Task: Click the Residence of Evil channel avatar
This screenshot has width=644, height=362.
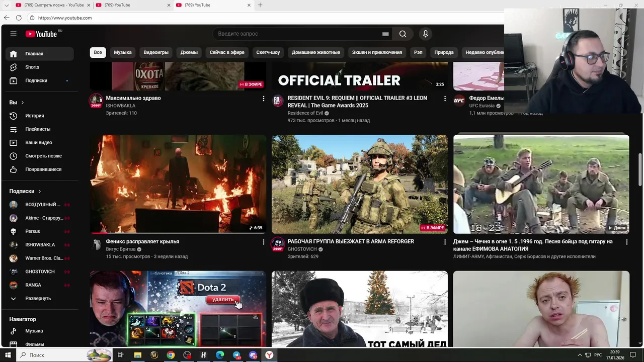Action: point(277,101)
